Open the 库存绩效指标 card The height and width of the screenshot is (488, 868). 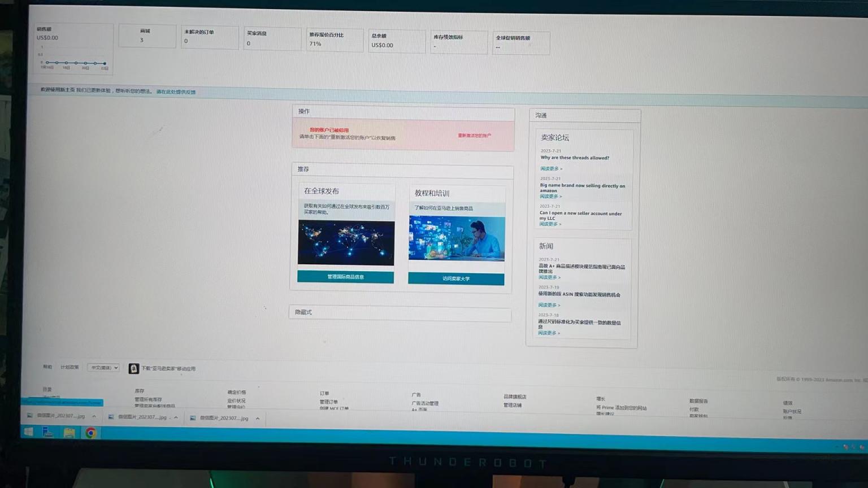(x=459, y=42)
